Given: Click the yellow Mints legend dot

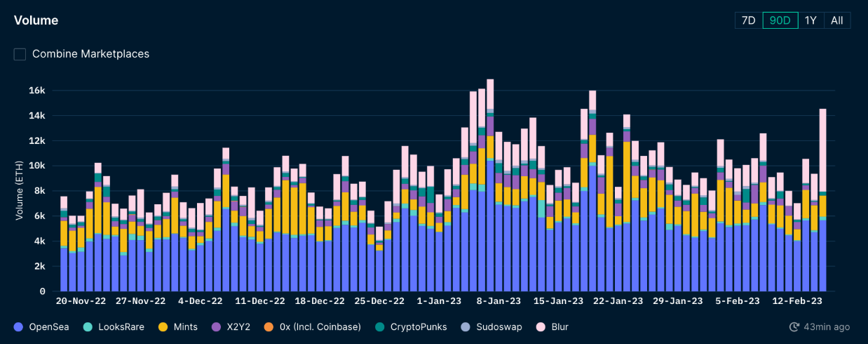Looking at the screenshot, I should [x=163, y=327].
